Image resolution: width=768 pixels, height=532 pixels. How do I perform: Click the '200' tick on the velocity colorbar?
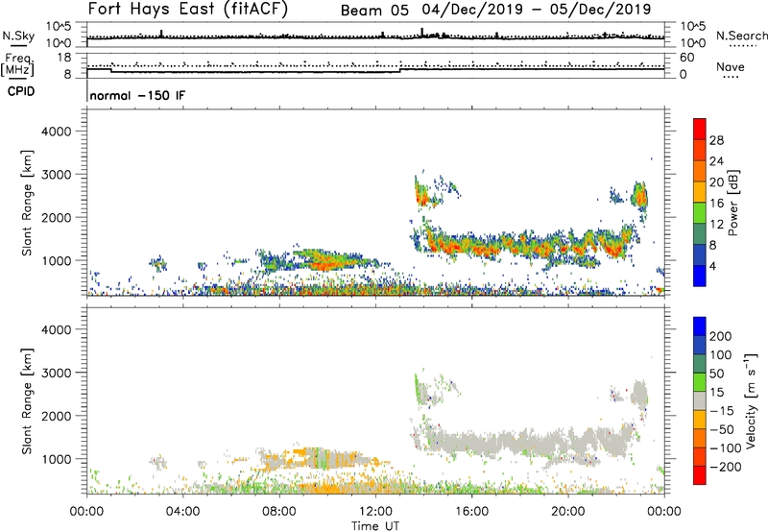coord(721,336)
